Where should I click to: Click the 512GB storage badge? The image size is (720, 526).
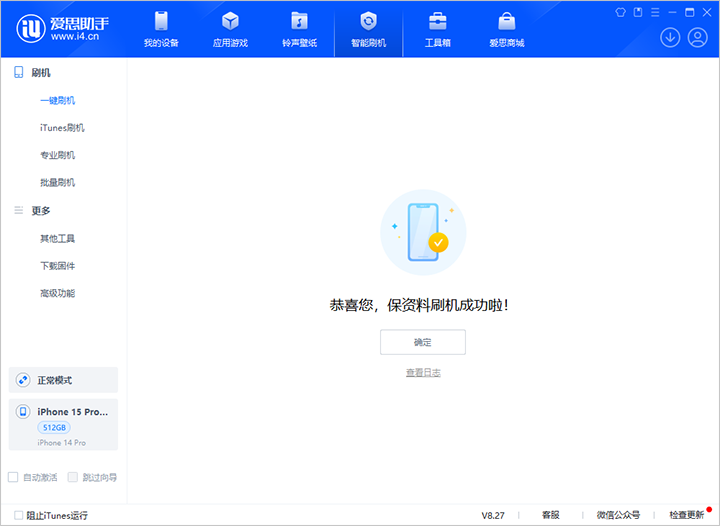tap(54, 428)
